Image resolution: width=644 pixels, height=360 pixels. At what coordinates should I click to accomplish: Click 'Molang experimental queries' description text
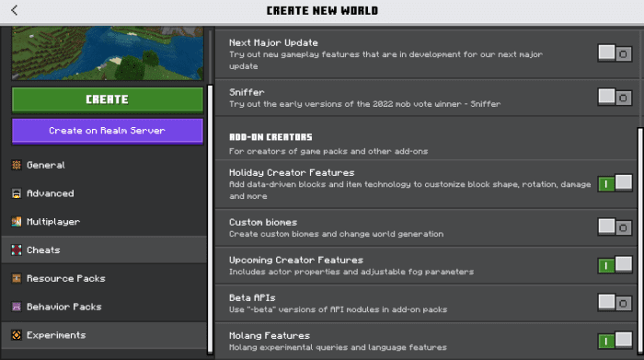pos(338,347)
